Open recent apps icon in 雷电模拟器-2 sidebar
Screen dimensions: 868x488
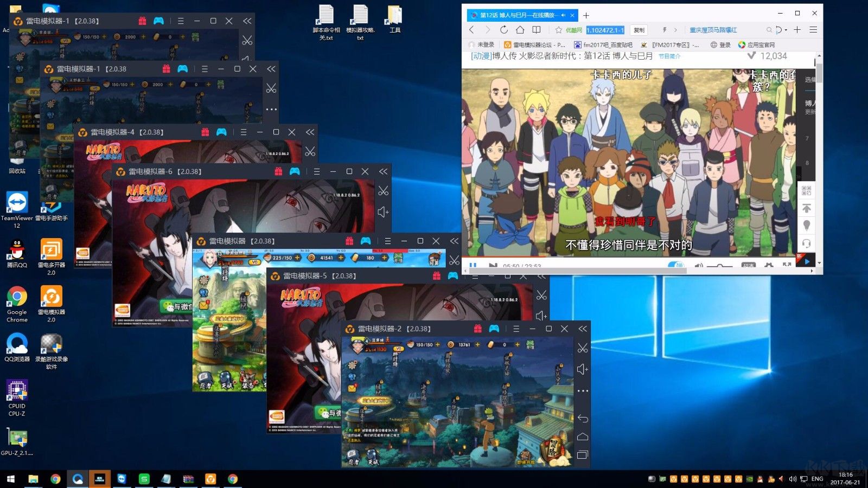point(583,455)
